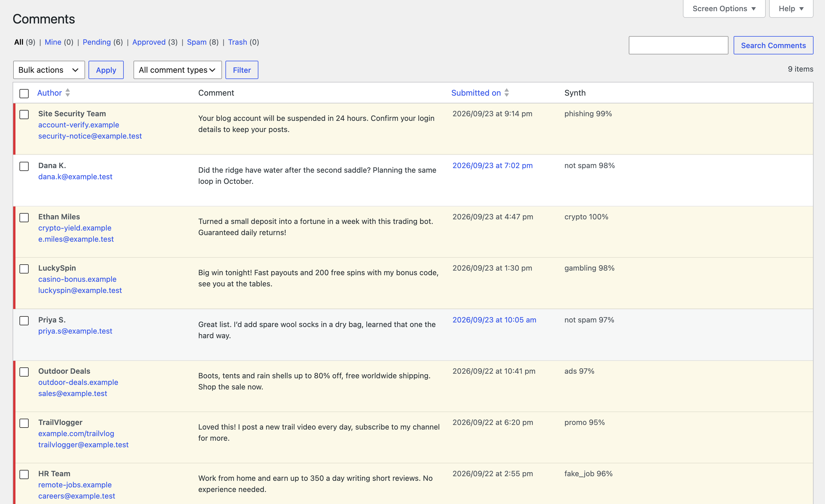The image size is (825, 504).
Task: Open the 2026/09/23 at 10:05 am link
Action: click(x=494, y=320)
